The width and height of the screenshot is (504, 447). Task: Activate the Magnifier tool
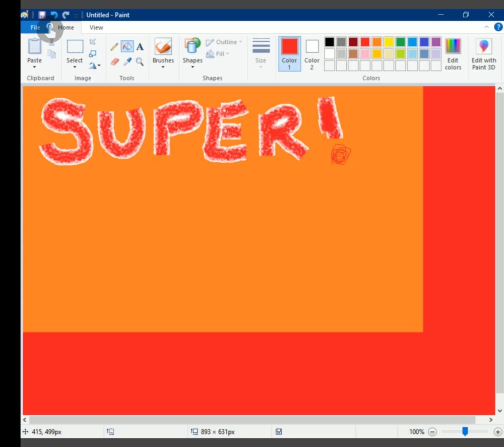[139, 62]
